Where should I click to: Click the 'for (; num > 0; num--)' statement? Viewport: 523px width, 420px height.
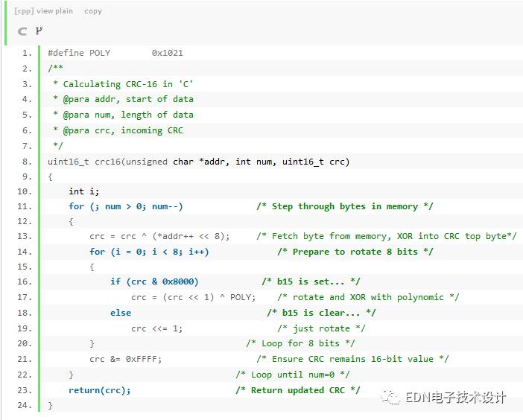tap(125, 206)
